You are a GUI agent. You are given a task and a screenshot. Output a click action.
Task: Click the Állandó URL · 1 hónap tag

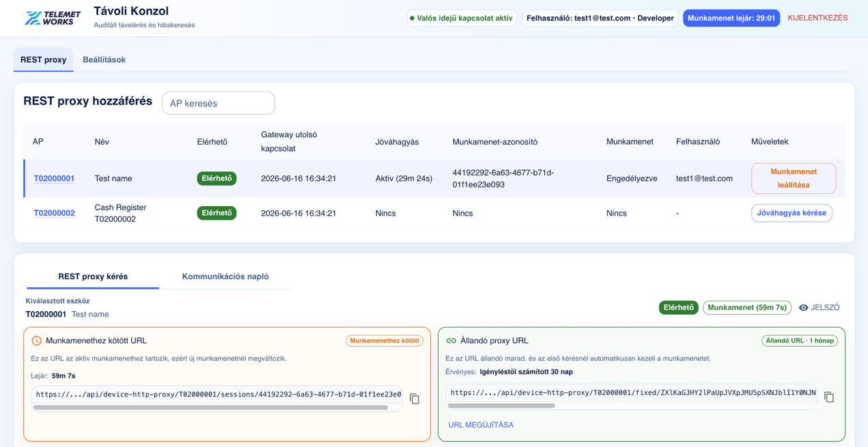[800, 341]
